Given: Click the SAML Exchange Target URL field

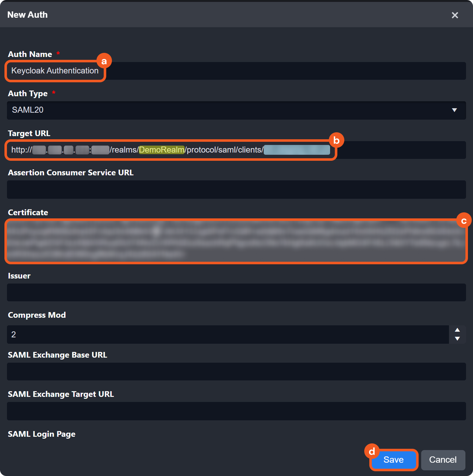Looking at the screenshot, I should 236,411.
